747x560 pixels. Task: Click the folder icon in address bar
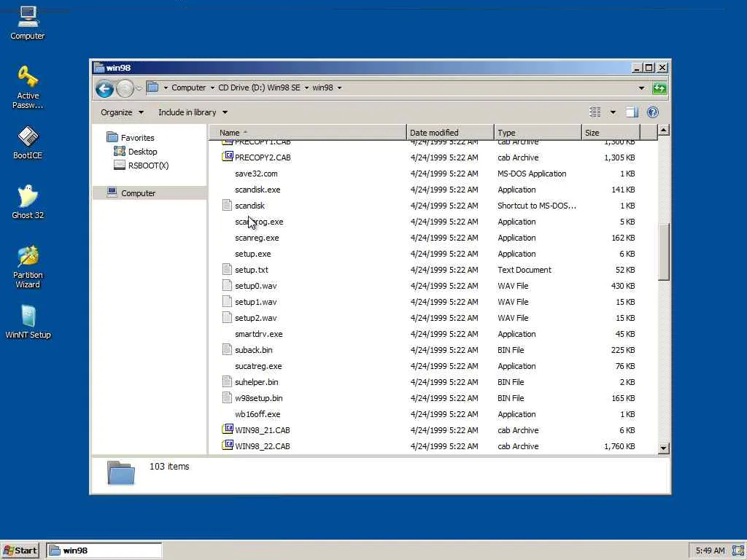pos(152,87)
